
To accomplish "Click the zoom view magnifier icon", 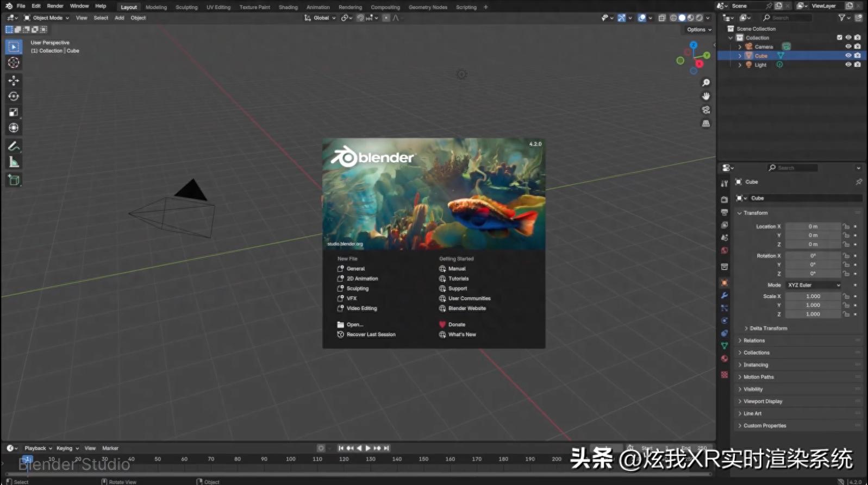I will [x=706, y=83].
